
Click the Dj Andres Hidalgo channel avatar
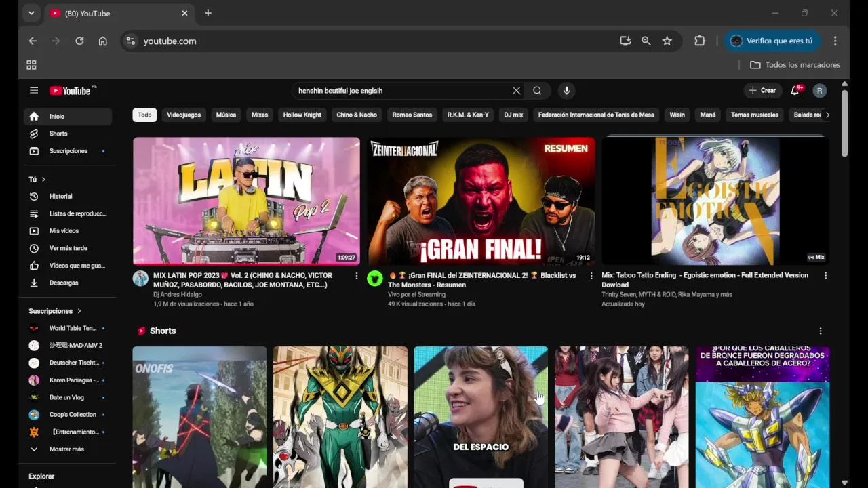(x=140, y=279)
